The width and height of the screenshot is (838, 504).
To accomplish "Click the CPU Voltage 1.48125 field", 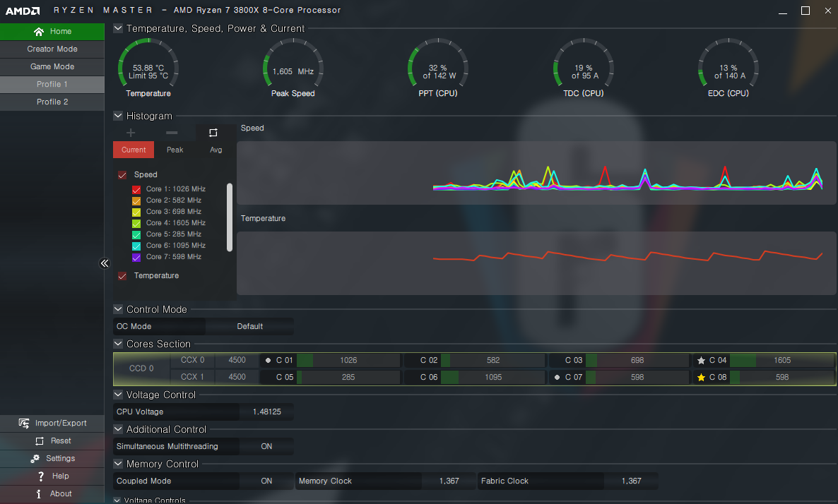I will tap(266, 412).
